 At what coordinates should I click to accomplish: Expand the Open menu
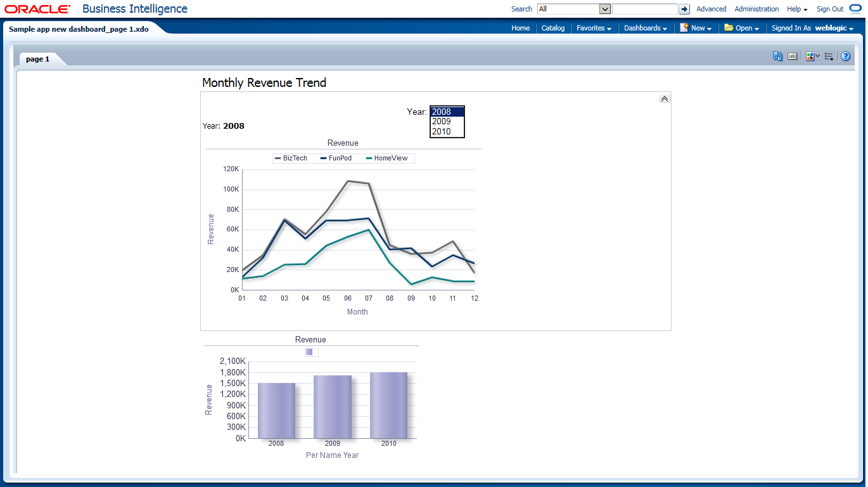[747, 28]
